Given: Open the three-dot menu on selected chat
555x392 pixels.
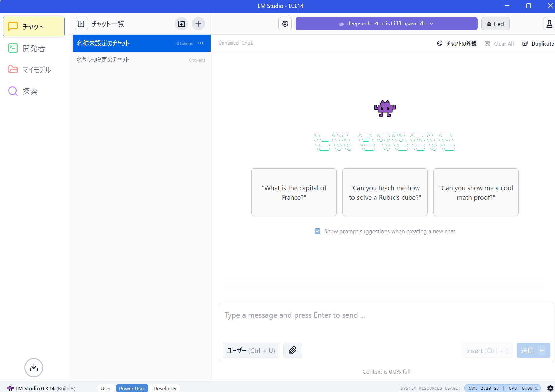Looking at the screenshot, I should pos(200,43).
